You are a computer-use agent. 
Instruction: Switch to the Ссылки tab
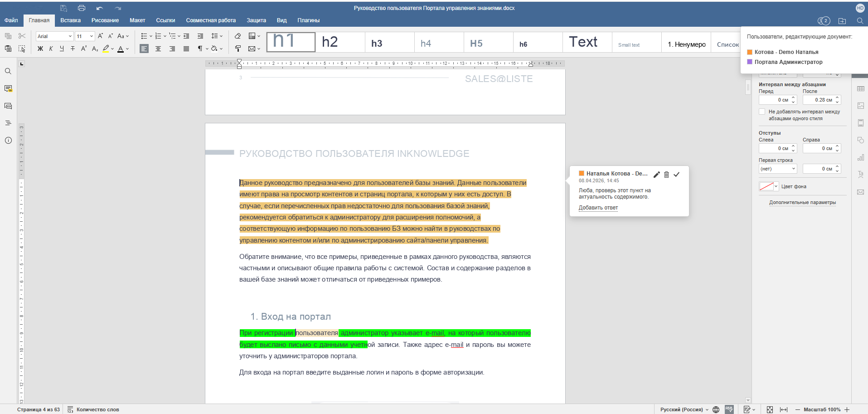pos(165,20)
